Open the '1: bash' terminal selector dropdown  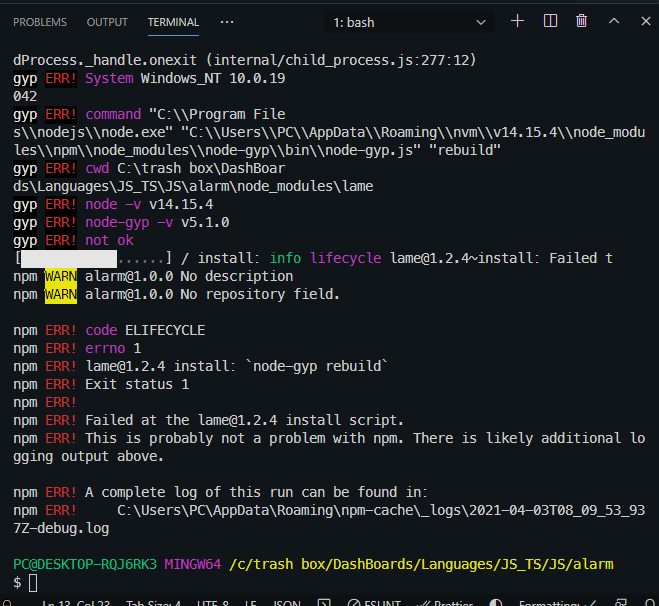point(409,22)
